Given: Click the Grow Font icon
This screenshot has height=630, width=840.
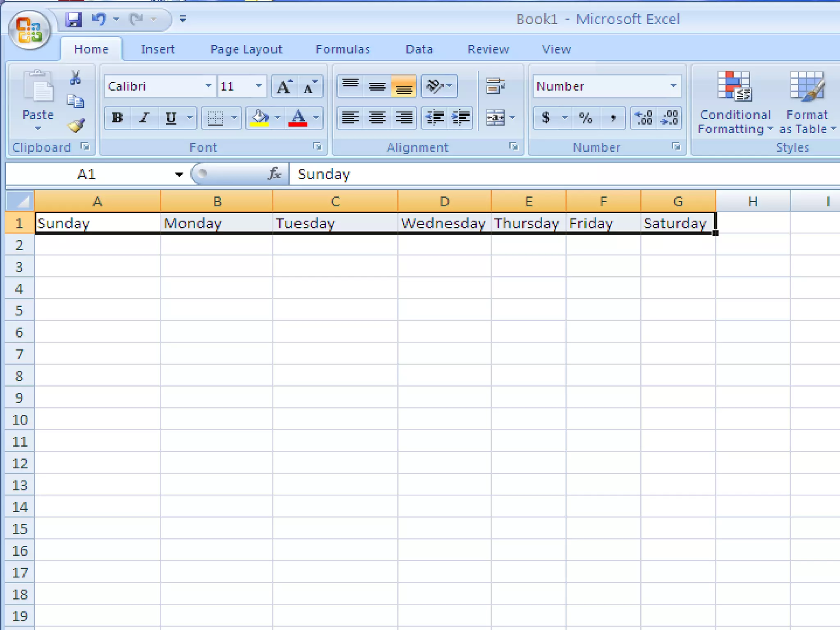Looking at the screenshot, I should pyautogui.click(x=284, y=87).
